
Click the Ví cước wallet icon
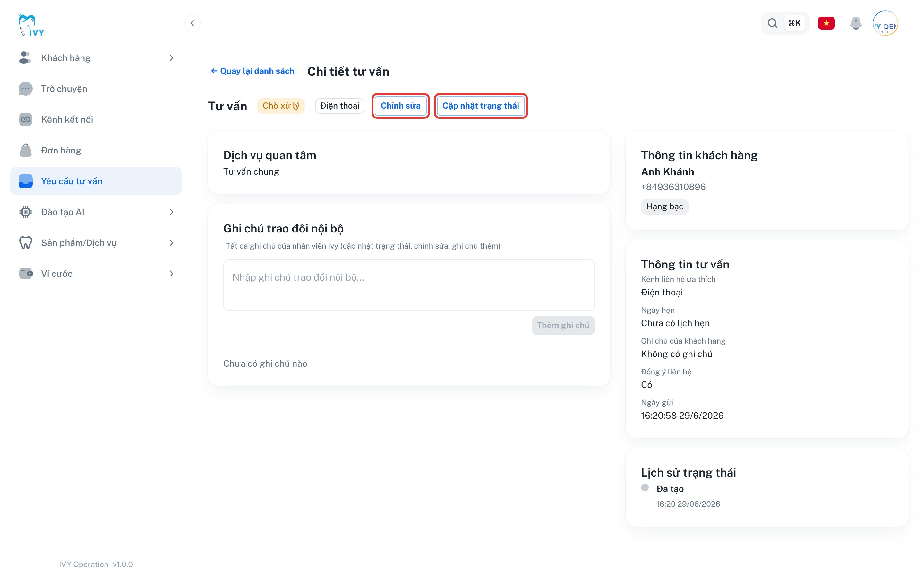25,274
